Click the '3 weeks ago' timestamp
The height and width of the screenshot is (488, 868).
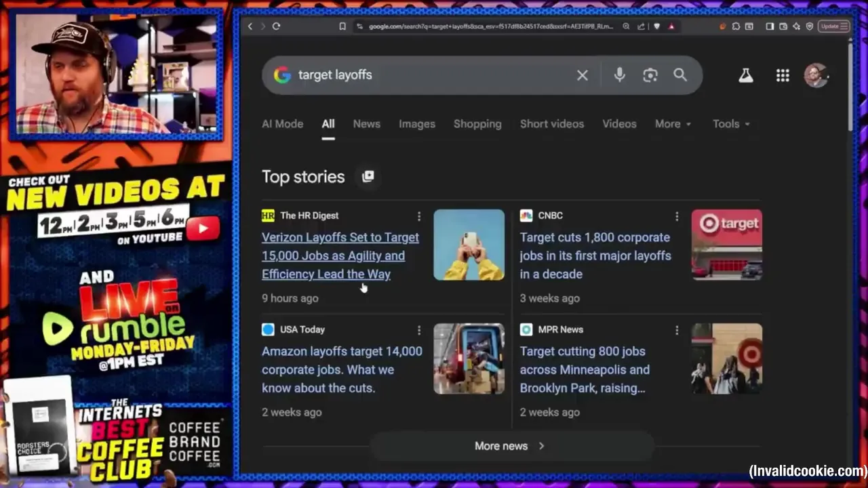pos(549,298)
